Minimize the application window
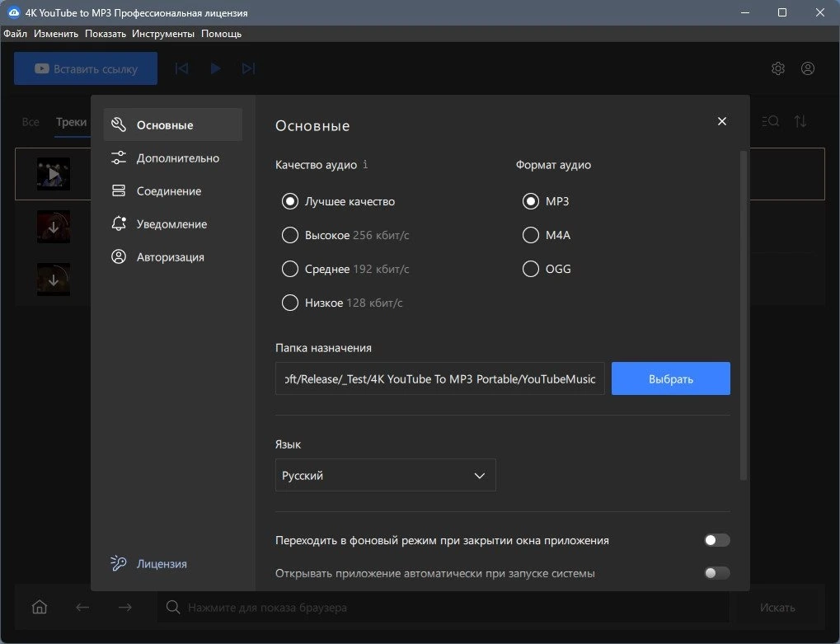 (744, 12)
